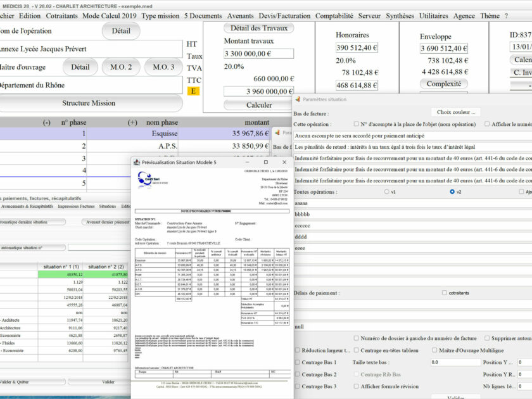532x399 pixels.
Task: Click Choix couleur ... button
Action: (455, 112)
